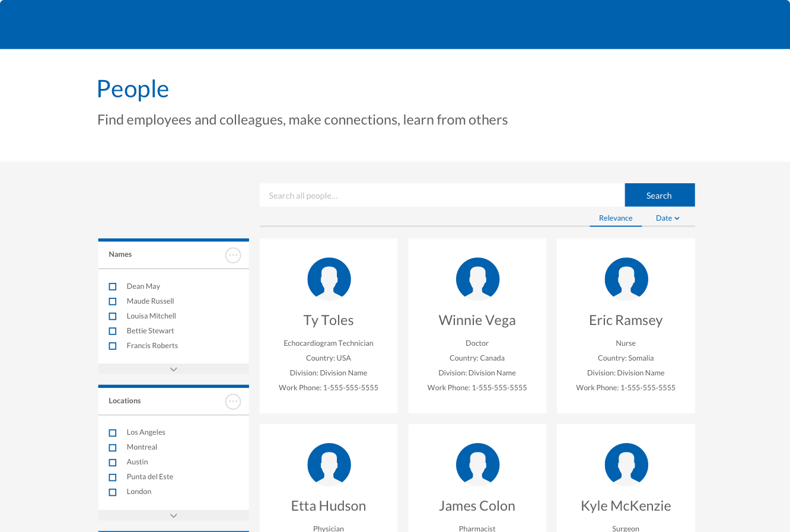Enable the Montreal location checkbox
Image resolution: width=790 pixels, height=532 pixels.
tap(113, 448)
